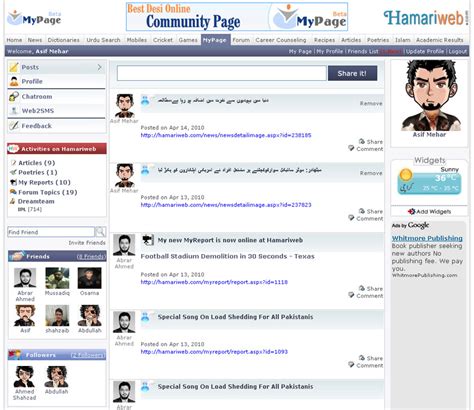Click the Find Friend search magnifier icon

pyautogui.click(x=100, y=231)
